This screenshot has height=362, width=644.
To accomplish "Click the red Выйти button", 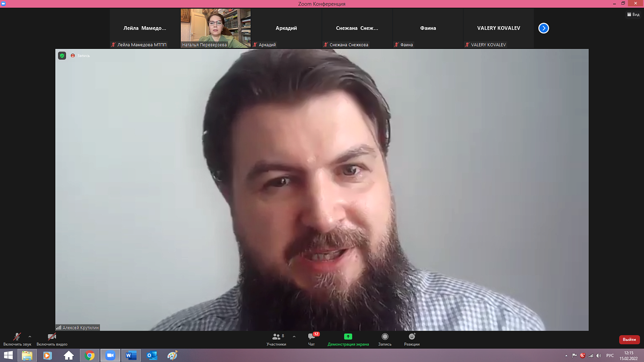I will tap(629, 340).
